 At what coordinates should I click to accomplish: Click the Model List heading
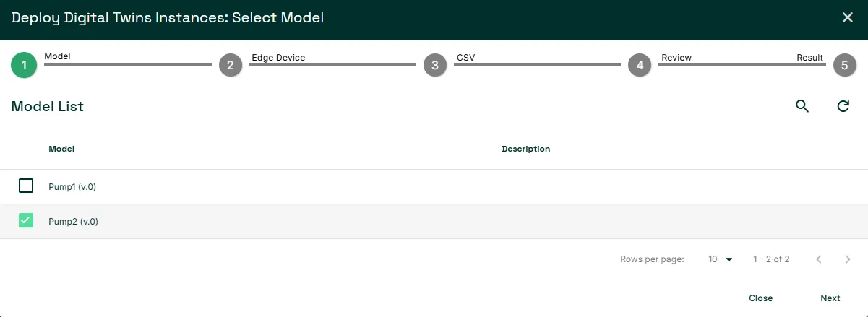click(48, 106)
